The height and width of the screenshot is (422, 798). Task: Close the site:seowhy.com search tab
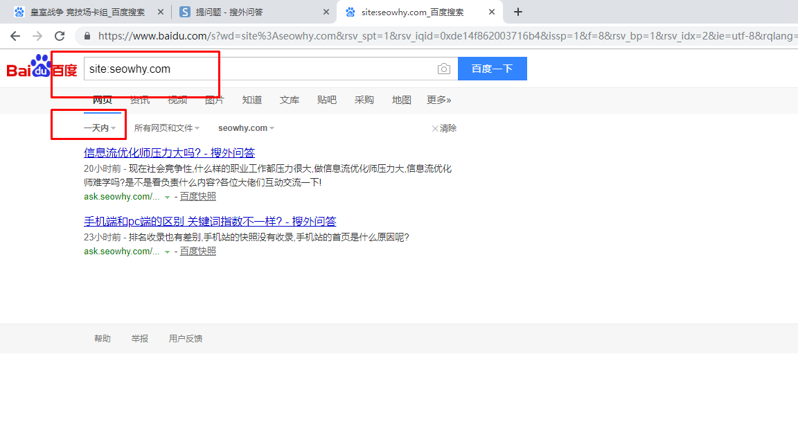point(492,12)
